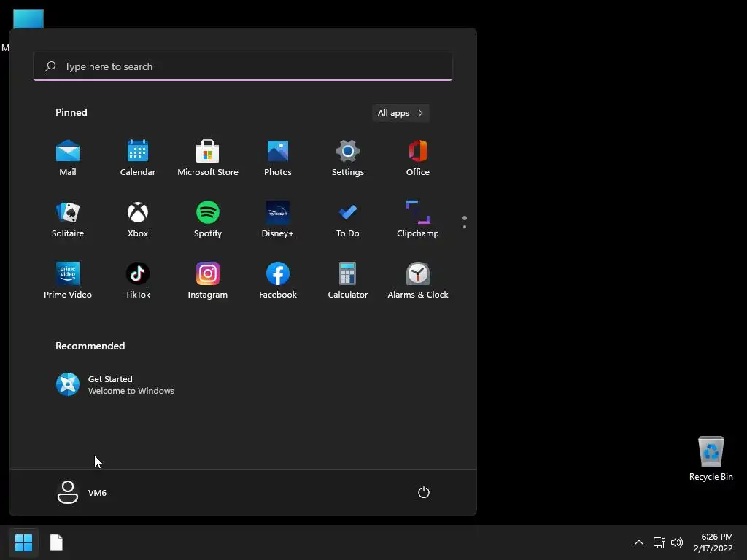Open the Settings app
This screenshot has height=560, width=747.
pos(348,158)
